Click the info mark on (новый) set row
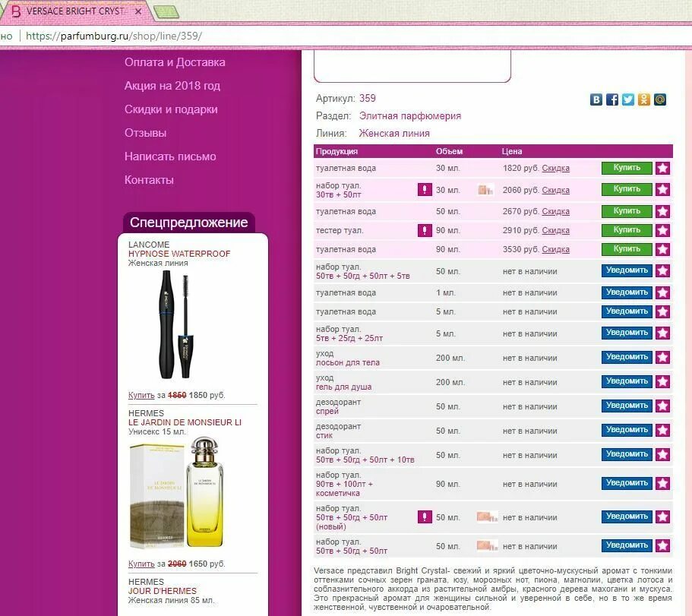The width and height of the screenshot is (692, 616). click(x=425, y=516)
